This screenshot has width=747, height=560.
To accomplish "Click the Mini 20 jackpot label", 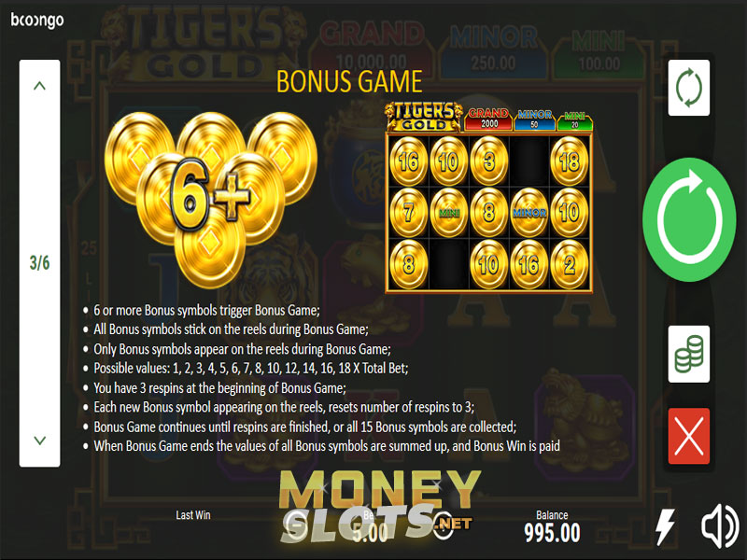I will [x=575, y=121].
